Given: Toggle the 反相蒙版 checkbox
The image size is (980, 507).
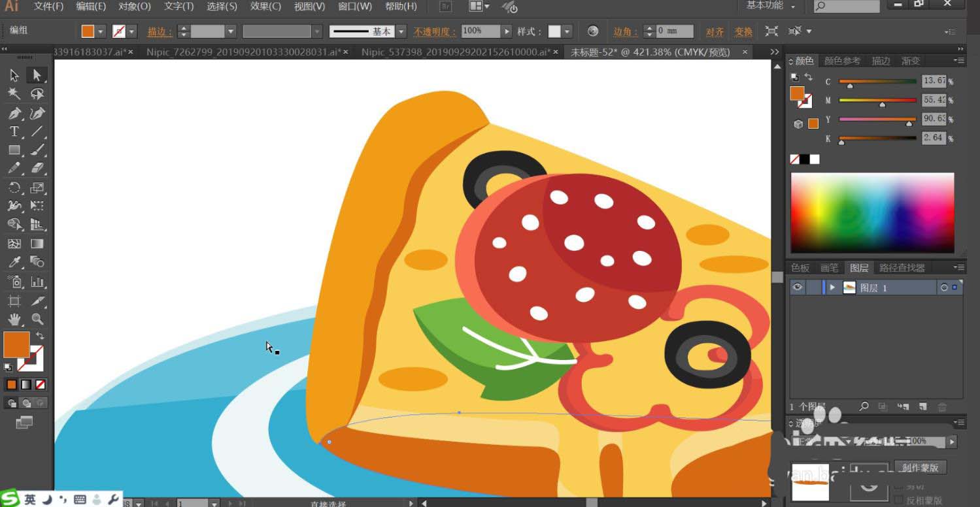Looking at the screenshot, I should pyautogui.click(x=899, y=500).
